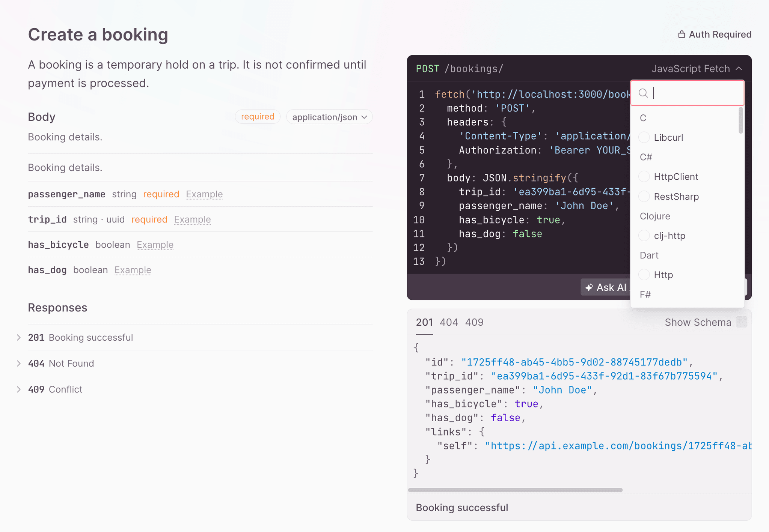Click the has_dog field name
Screen dimensions: 769x532
click(47, 270)
